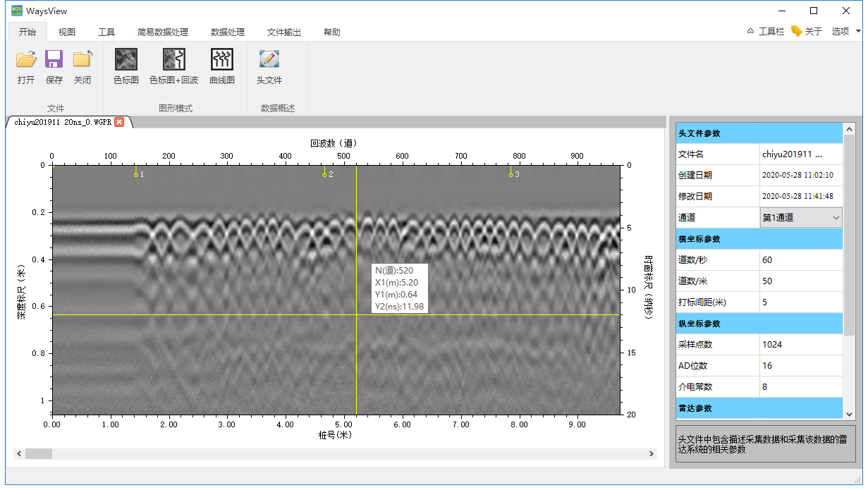Open the channel (通道) dropdown
The width and height of the screenshot is (868, 490).
(802, 218)
